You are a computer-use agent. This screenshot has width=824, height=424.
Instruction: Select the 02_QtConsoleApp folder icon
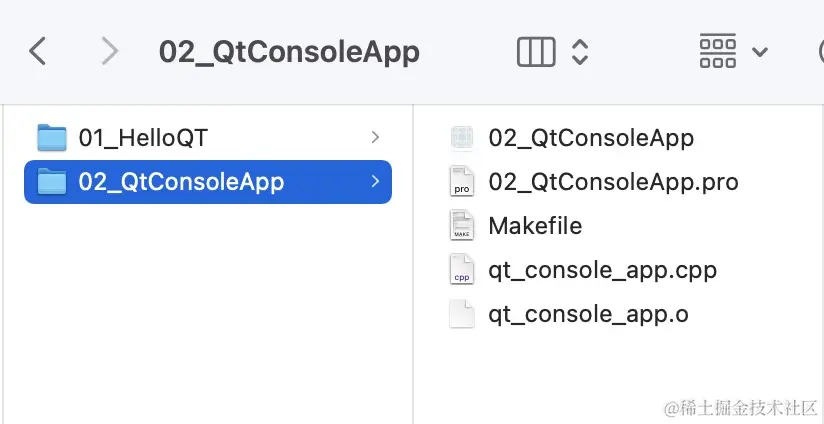coord(52,182)
